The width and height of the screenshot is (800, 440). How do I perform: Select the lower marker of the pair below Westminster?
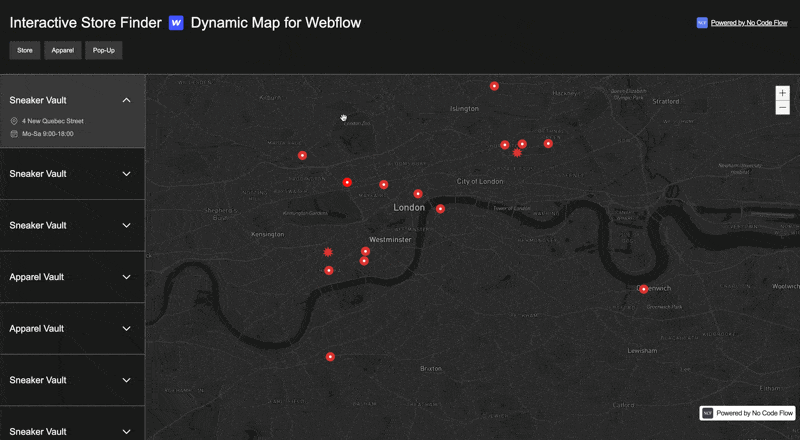[364, 261]
